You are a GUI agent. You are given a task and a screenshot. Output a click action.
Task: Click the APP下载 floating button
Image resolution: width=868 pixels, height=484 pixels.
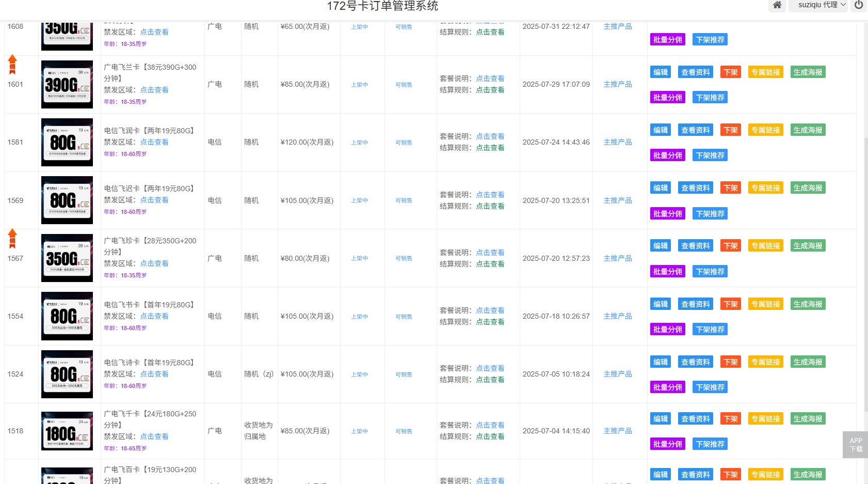[x=855, y=445]
